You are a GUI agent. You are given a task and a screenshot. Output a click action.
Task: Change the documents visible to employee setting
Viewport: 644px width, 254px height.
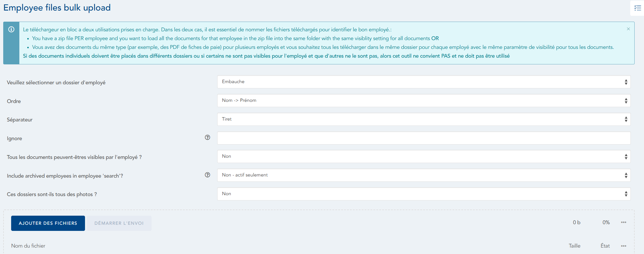[x=424, y=157]
